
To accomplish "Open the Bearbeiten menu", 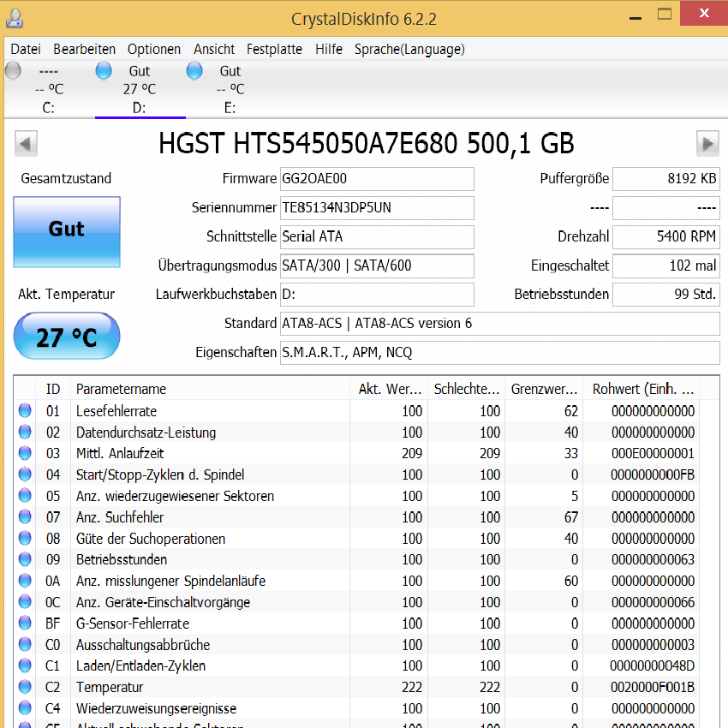I will point(85,49).
